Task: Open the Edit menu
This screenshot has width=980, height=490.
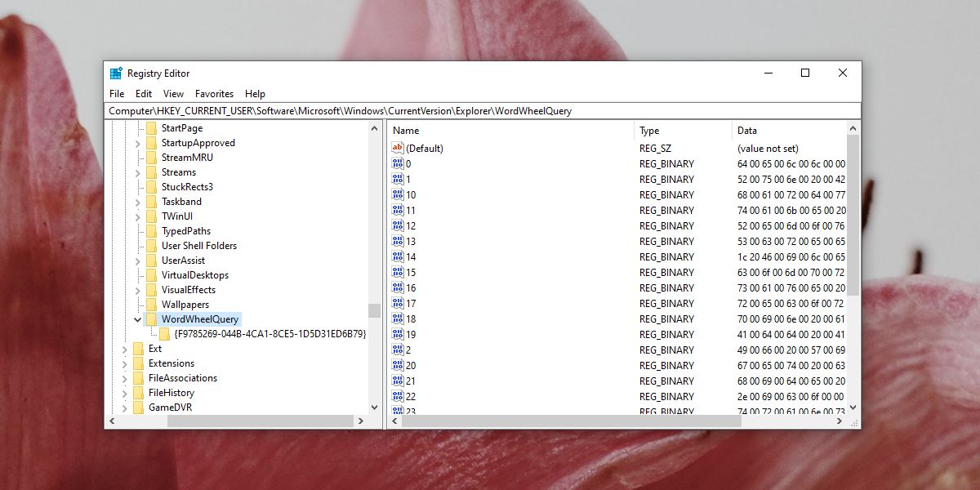Action: tap(144, 94)
